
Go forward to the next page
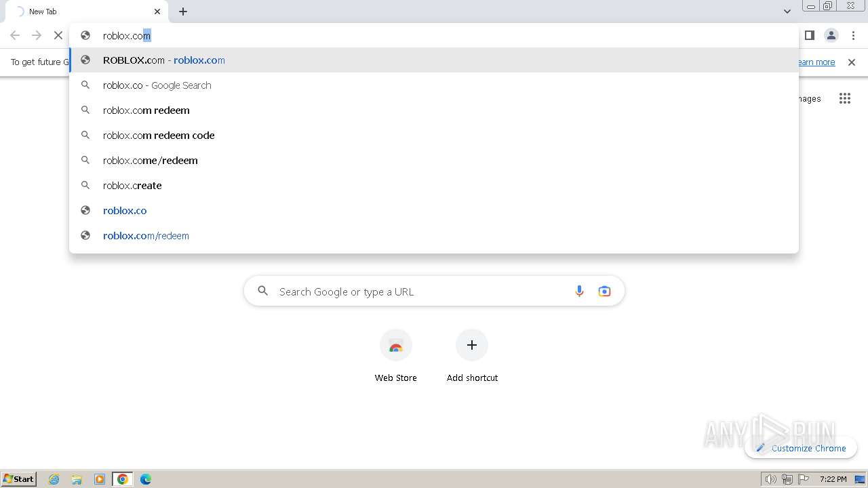(x=37, y=35)
